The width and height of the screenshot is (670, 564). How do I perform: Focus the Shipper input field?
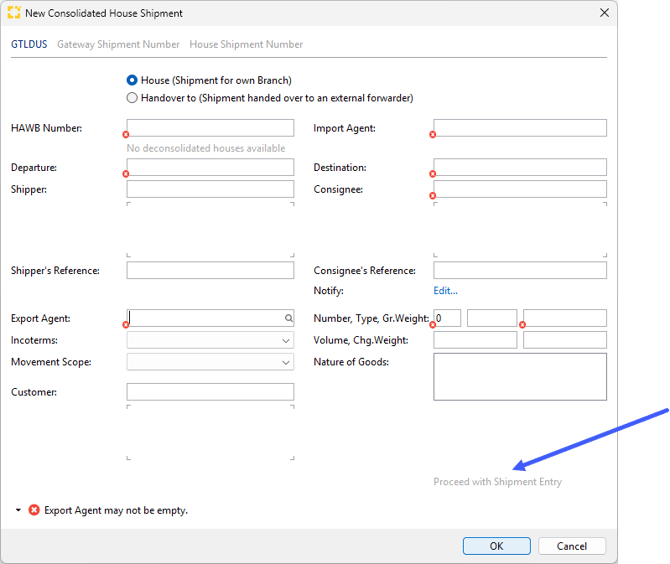[x=210, y=189]
